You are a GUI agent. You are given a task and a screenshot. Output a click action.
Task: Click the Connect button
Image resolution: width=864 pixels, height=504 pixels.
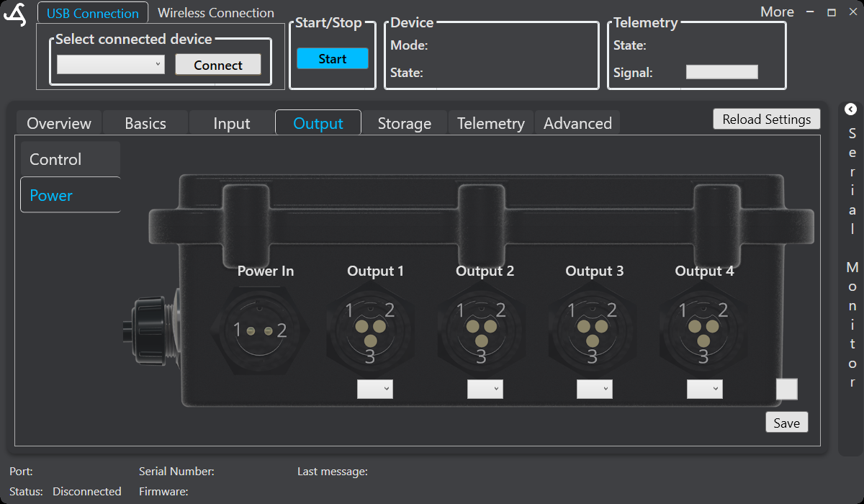click(218, 65)
